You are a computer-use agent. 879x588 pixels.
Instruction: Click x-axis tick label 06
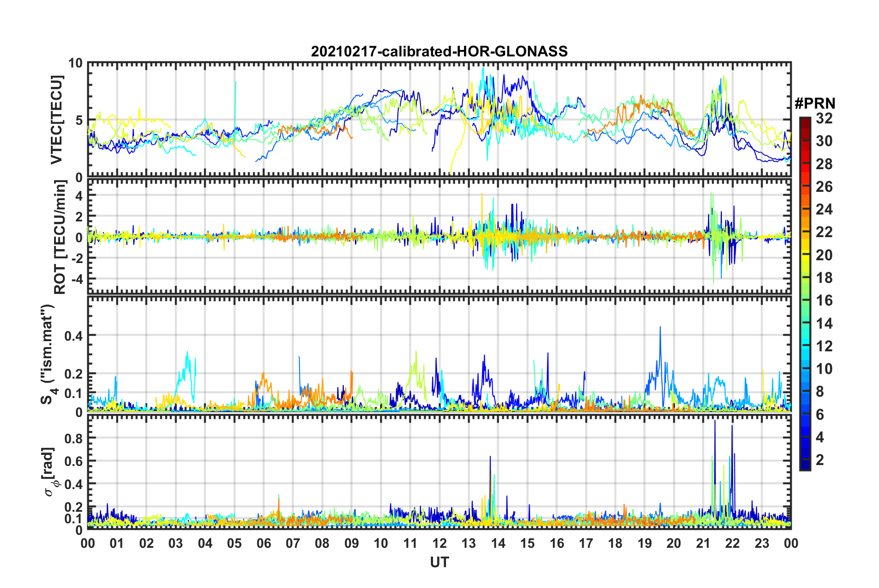263,543
